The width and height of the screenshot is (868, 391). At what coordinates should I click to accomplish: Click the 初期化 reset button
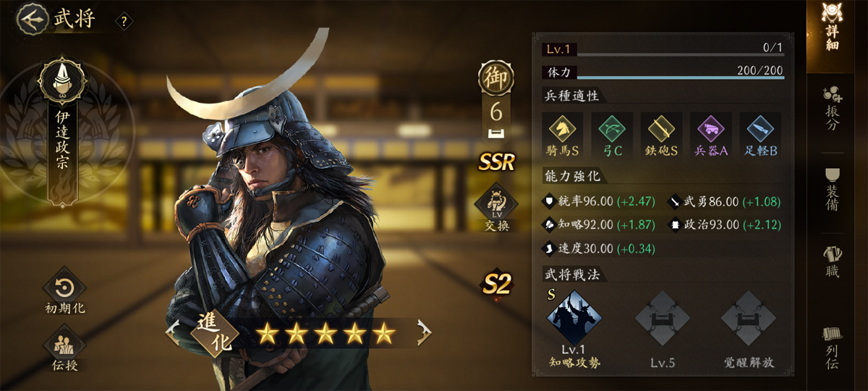coord(64,293)
